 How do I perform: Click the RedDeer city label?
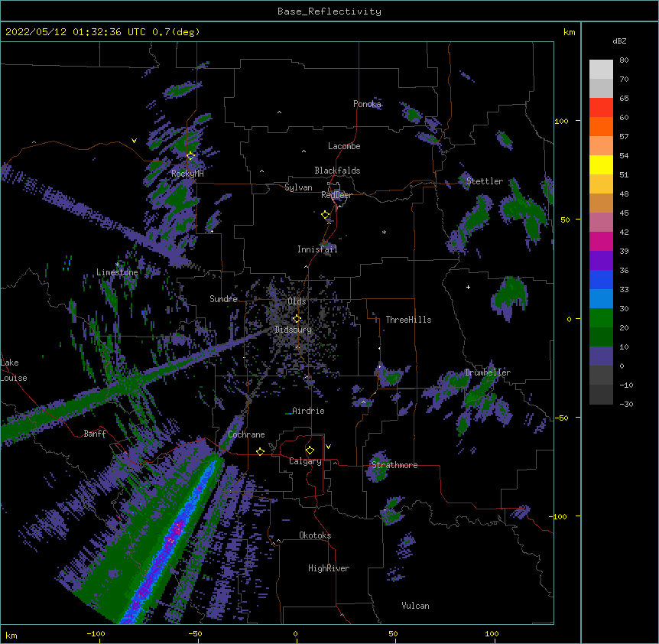[x=336, y=195]
